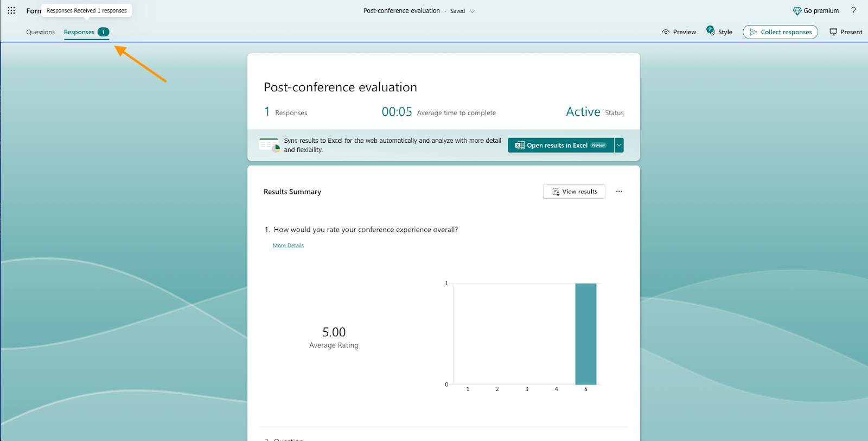Viewport: 868px width, 441px height.
Task: Open the Style theme icon
Action: coord(711,31)
